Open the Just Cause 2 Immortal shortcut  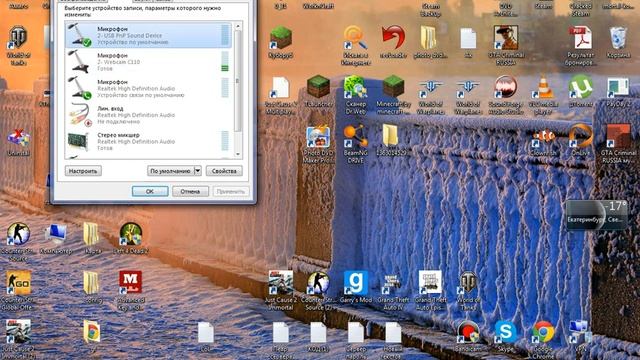pyautogui.click(x=280, y=291)
